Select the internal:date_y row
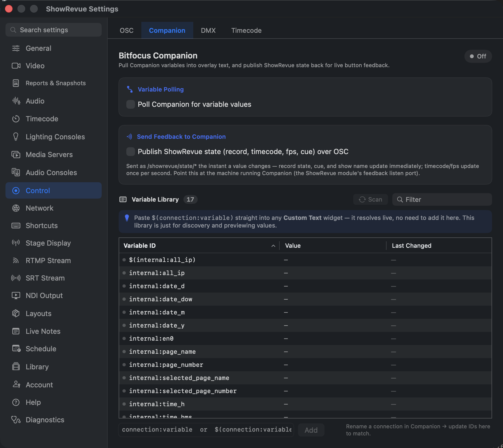503x448 pixels. point(305,326)
